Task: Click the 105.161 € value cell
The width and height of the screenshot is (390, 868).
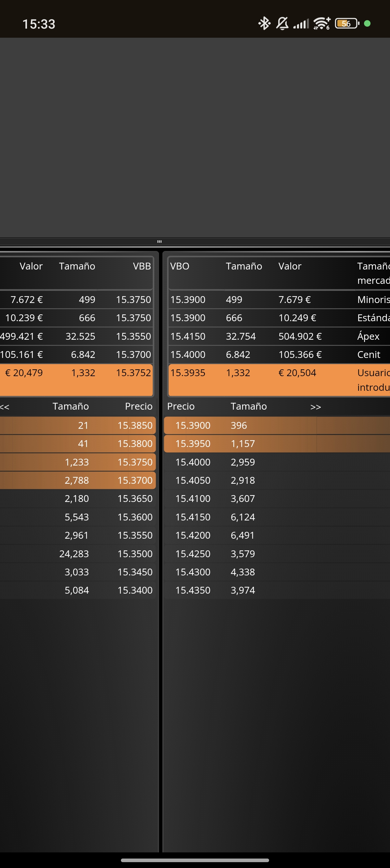Action: [21, 354]
